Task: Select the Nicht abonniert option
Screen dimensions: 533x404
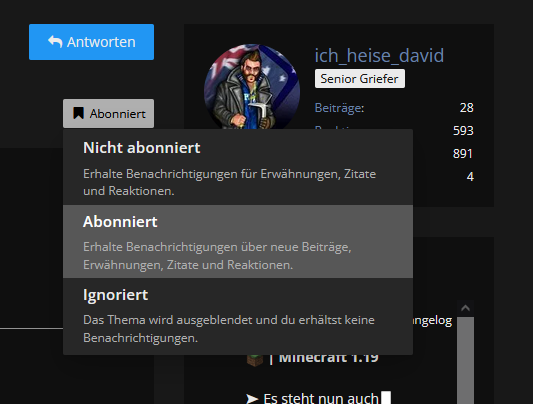Action: coord(238,167)
